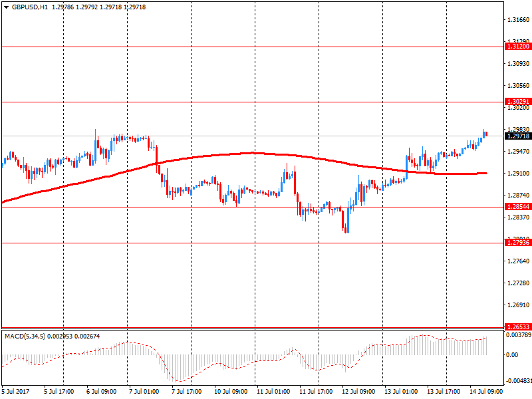This screenshot has height=399, width=532.
Task: Click the 12 Jul 09:00 time axis label
Action: [358, 392]
